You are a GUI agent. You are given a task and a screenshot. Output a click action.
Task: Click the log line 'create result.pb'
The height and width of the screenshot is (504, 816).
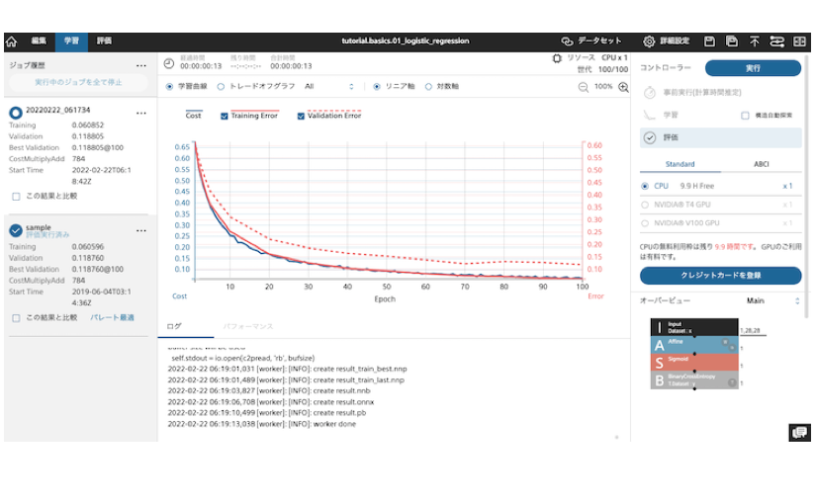tap(266, 413)
